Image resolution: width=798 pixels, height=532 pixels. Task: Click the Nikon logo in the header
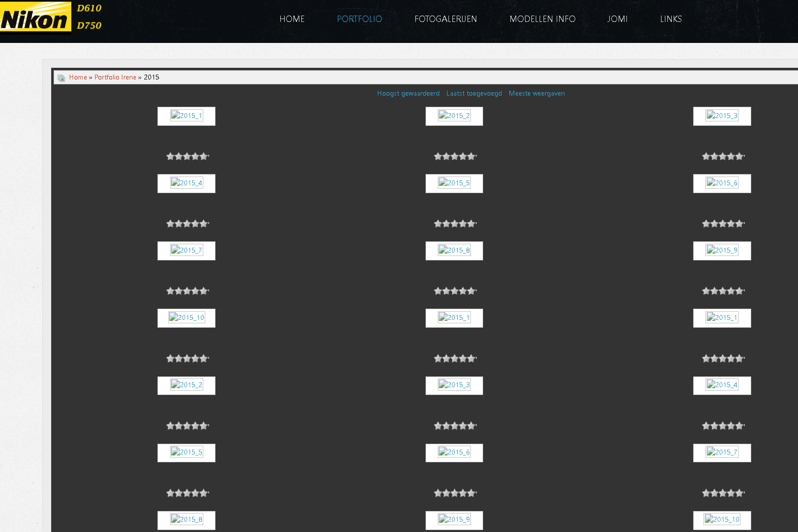[x=36, y=17]
